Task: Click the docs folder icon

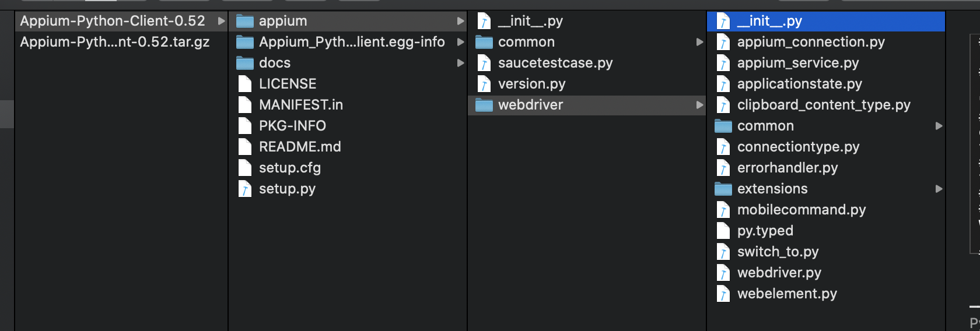Action: [x=244, y=64]
